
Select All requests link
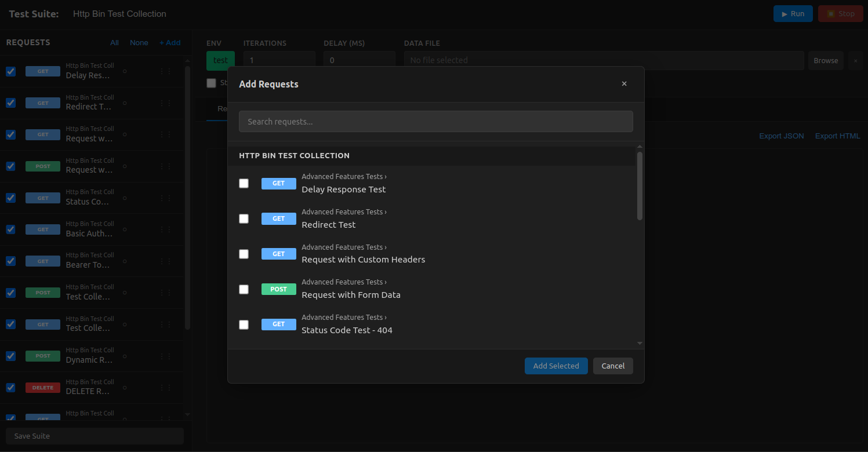coord(114,43)
